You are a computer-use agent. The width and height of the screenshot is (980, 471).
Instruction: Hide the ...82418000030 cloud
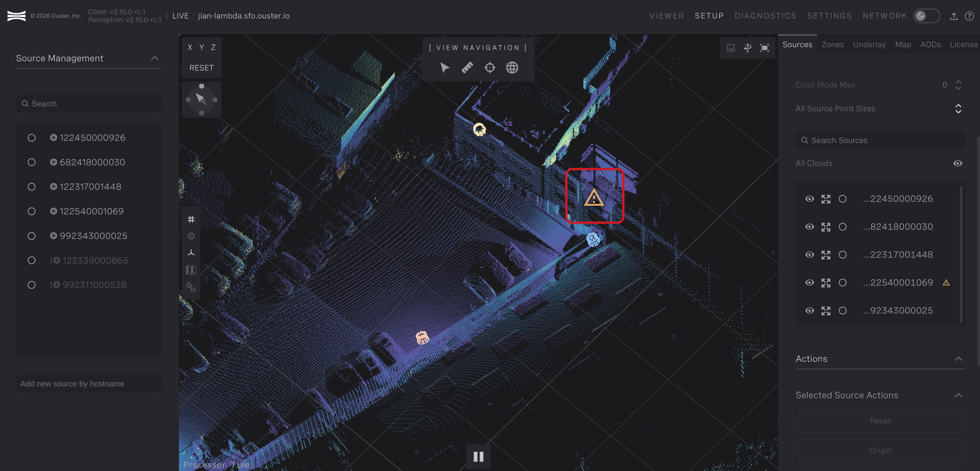pos(810,227)
